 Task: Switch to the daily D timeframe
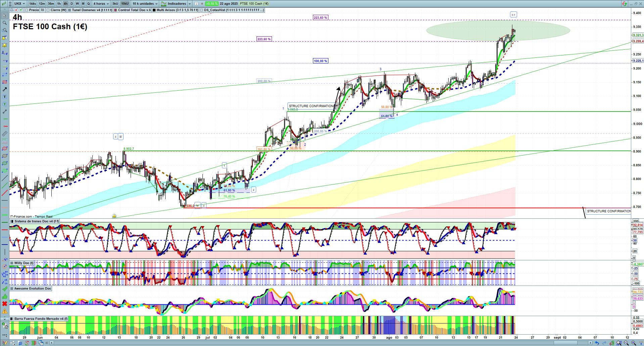coord(72,4)
